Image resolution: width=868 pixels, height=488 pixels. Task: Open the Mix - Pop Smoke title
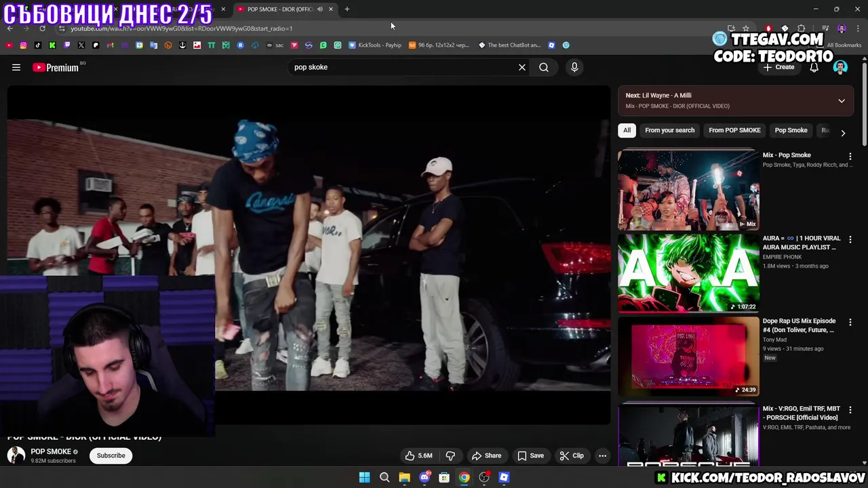click(787, 155)
